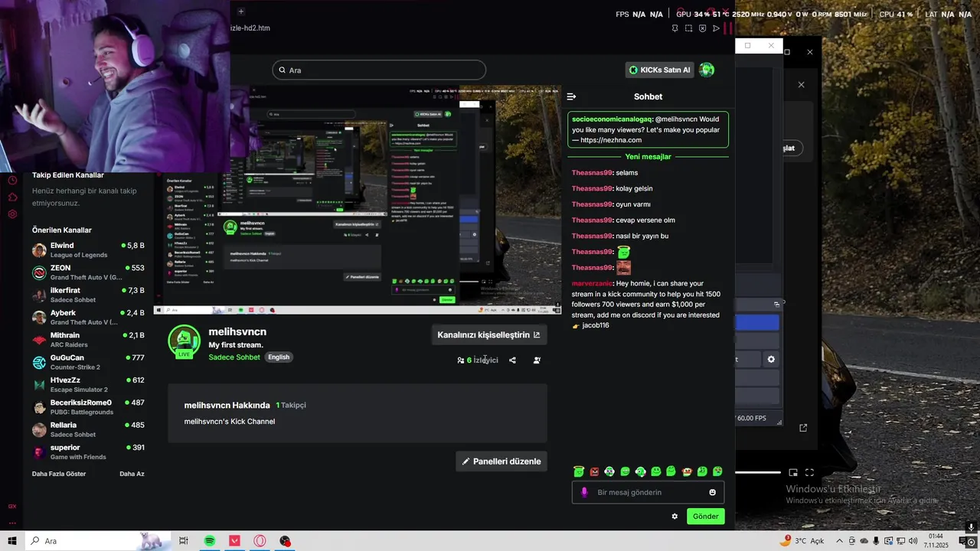Click the English language tag
This screenshot has height=551, width=980.
(279, 357)
